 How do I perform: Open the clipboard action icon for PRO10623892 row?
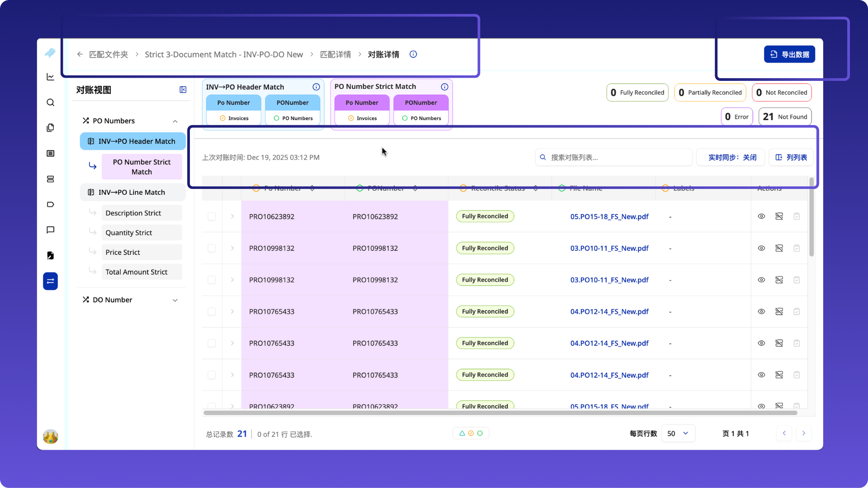[x=797, y=216]
